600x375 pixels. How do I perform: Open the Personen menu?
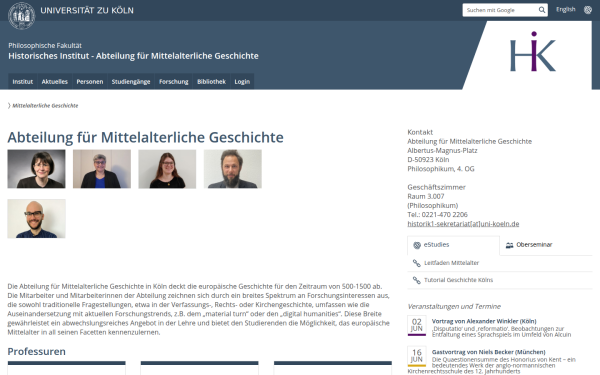90,82
